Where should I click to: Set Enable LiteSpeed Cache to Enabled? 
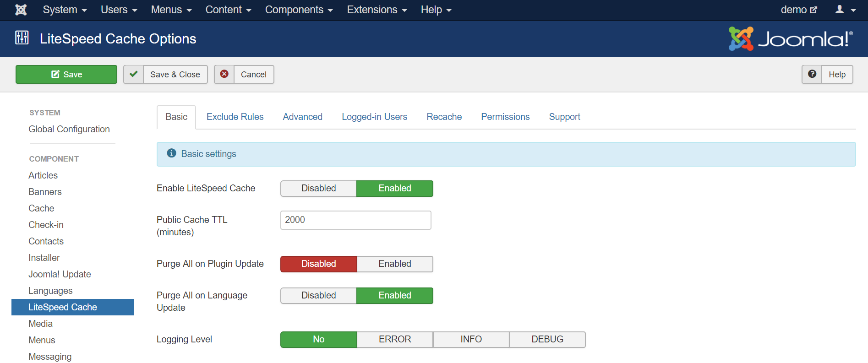[x=395, y=188]
